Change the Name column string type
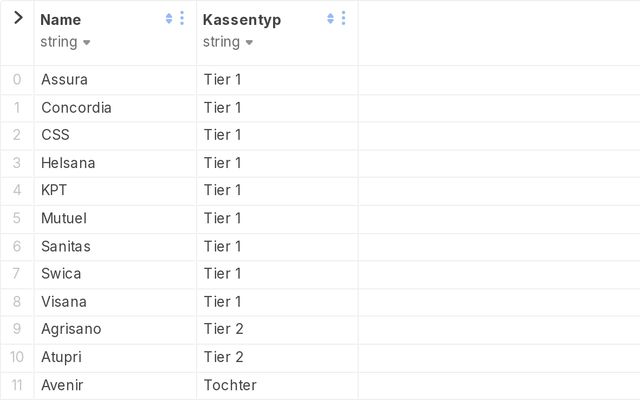The width and height of the screenshot is (640, 400). [x=66, y=42]
